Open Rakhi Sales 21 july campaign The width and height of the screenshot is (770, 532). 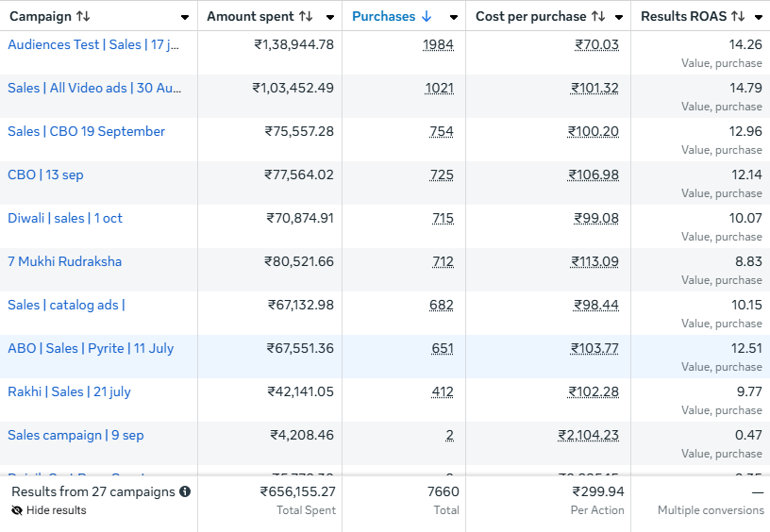[69, 391]
